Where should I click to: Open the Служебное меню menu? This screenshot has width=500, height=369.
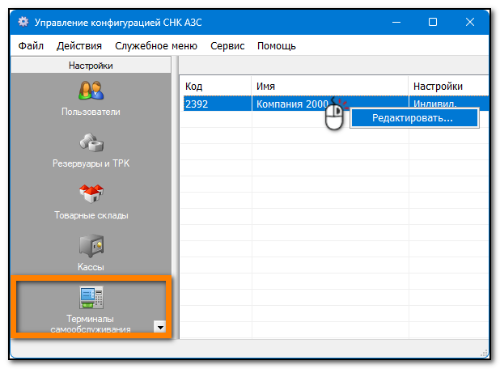156,46
